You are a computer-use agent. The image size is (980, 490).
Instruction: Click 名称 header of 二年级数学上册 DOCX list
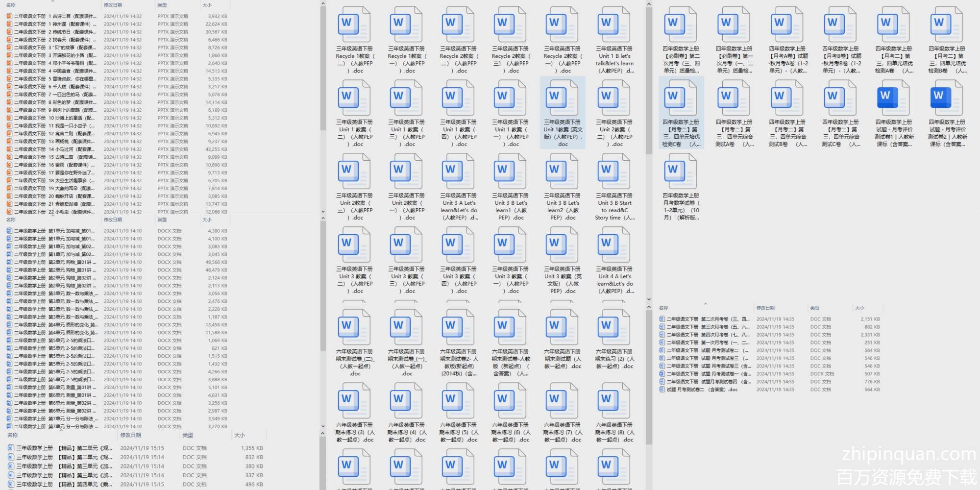point(11,220)
